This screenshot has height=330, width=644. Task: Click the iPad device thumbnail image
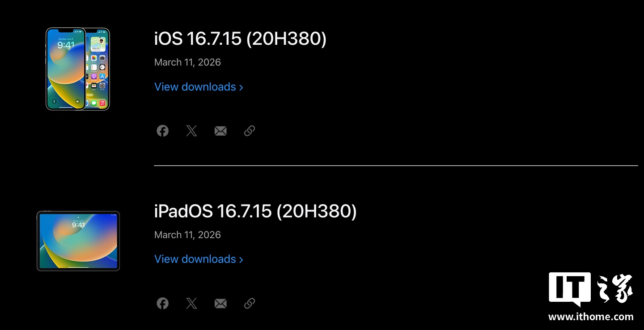[78, 241]
